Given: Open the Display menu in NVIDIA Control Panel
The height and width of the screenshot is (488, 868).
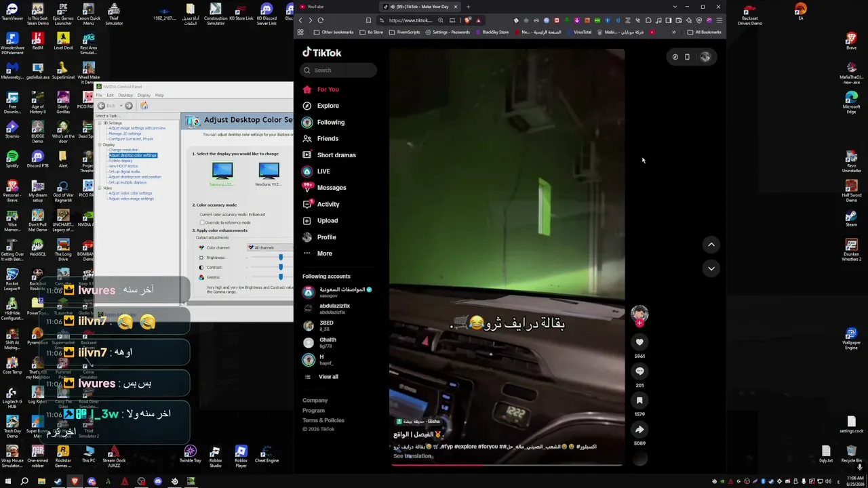Looking at the screenshot, I should (x=144, y=95).
